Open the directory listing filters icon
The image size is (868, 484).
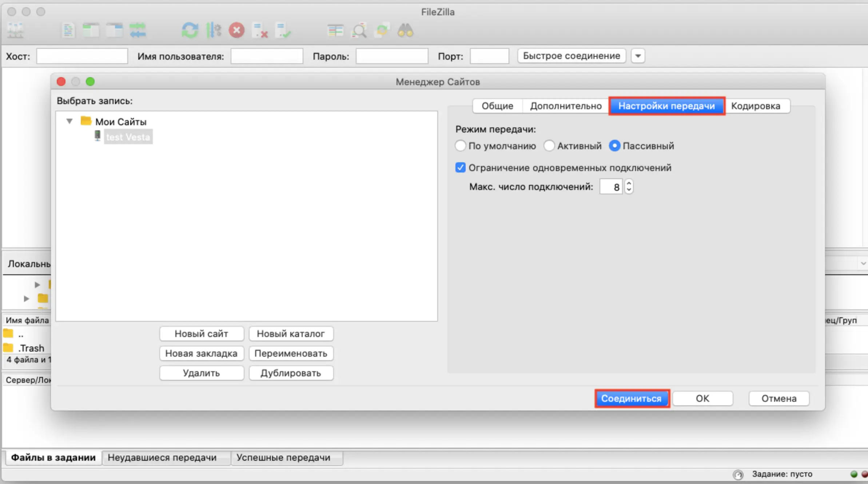(335, 30)
